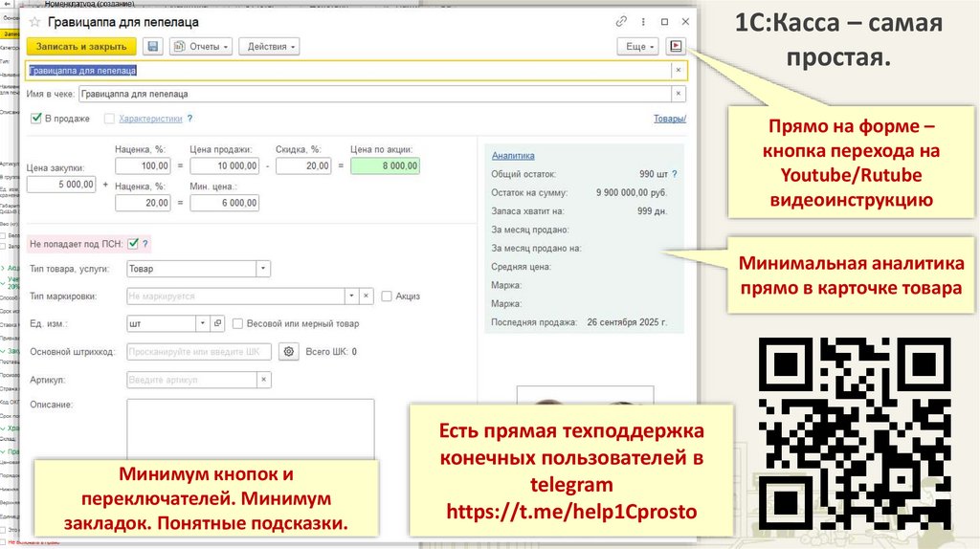The width and height of the screenshot is (980, 549).
Task: Uncheck the В продаже checkbox
Action: point(36,119)
